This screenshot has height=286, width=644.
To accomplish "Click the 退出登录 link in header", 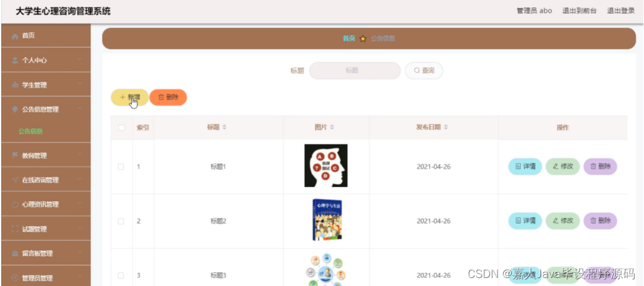I will [x=621, y=11].
